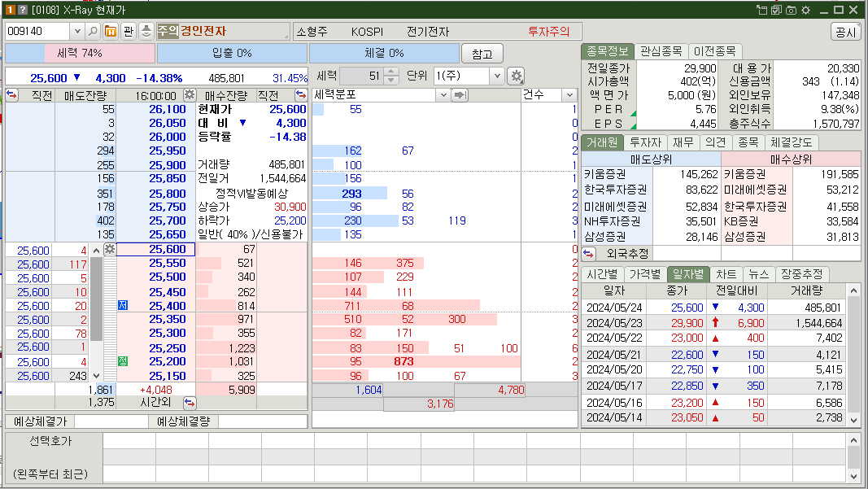This screenshot has width=868, height=489.
Task: Click the 주의 caution badge before 경인전자
Action: [x=168, y=31]
